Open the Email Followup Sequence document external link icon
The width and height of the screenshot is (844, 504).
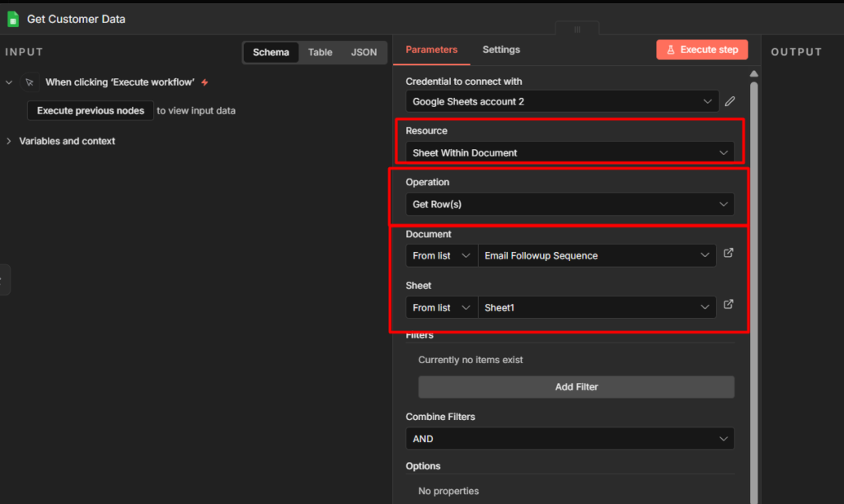pyautogui.click(x=729, y=253)
